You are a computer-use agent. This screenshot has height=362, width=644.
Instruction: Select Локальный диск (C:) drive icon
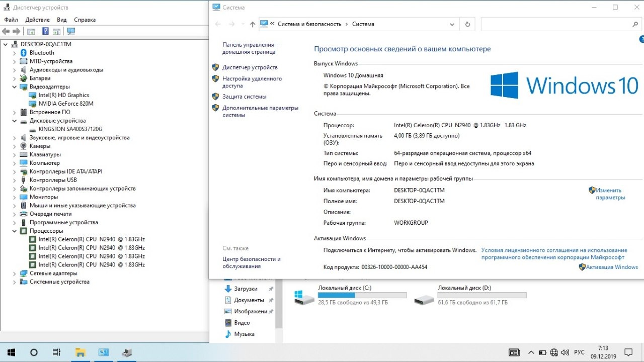click(304, 297)
